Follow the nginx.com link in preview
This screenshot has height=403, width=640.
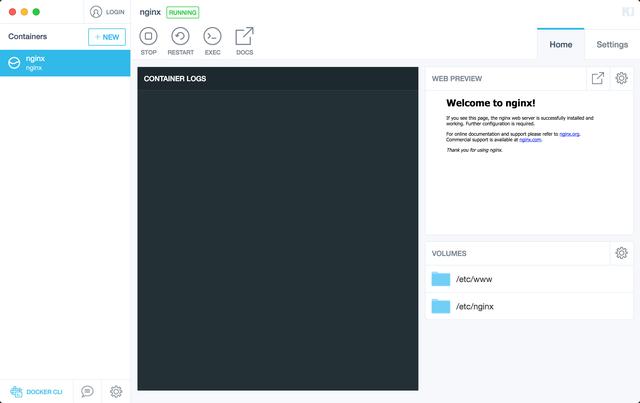click(530, 140)
